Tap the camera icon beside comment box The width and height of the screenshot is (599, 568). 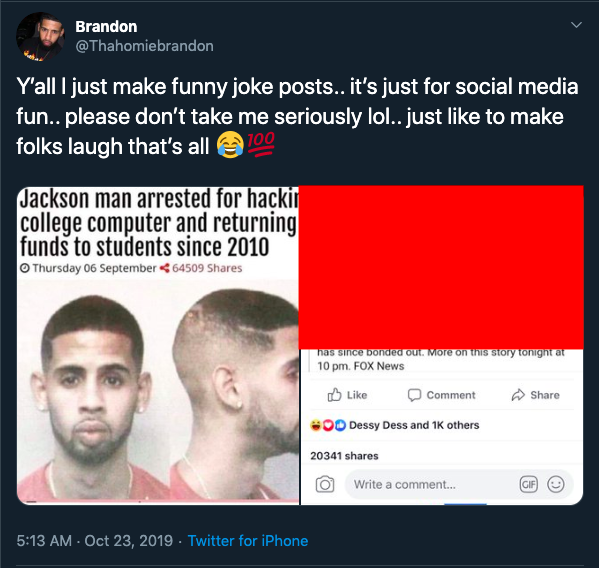click(x=325, y=484)
